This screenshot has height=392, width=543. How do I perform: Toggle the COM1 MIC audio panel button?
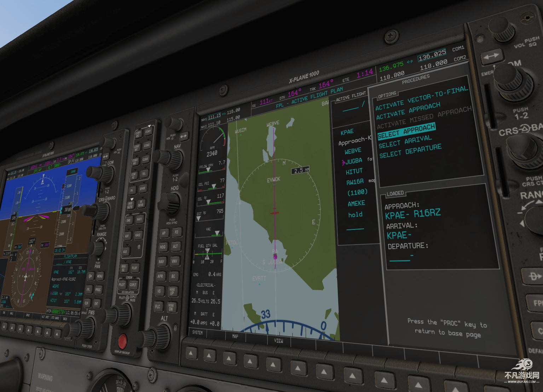tap(139, 134)
